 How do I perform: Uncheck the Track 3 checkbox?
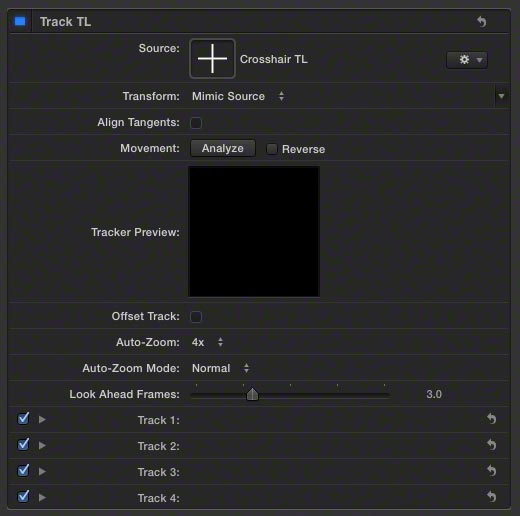point(23,471)
